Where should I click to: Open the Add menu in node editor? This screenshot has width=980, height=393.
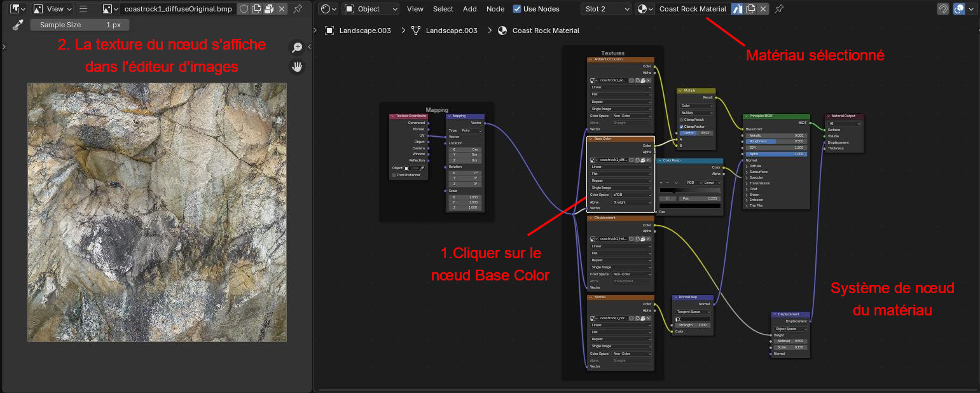tap(469, 9)
